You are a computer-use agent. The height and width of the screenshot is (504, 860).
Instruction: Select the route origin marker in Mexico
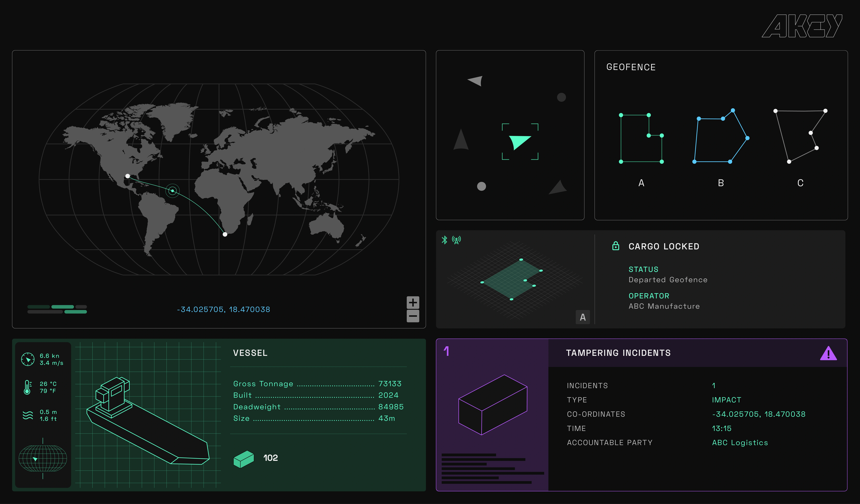tap(128, 176)
